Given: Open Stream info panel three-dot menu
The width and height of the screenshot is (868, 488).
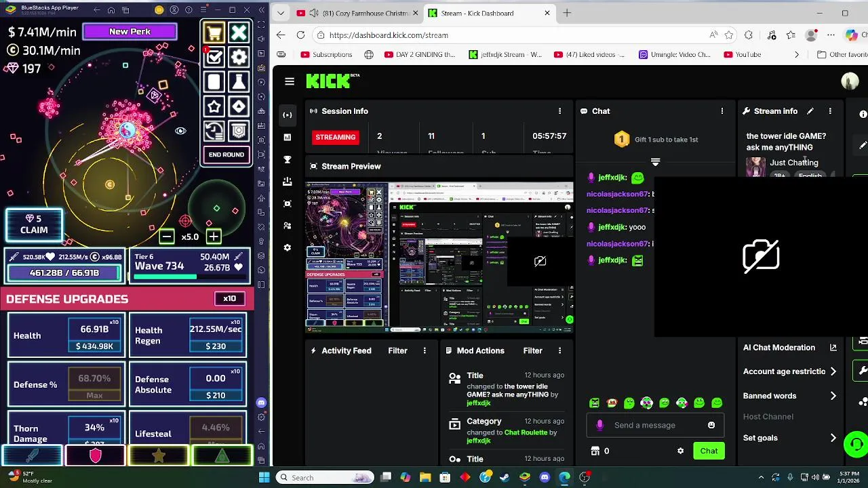Looking at the screenshot, I should (x=830, y=111).
